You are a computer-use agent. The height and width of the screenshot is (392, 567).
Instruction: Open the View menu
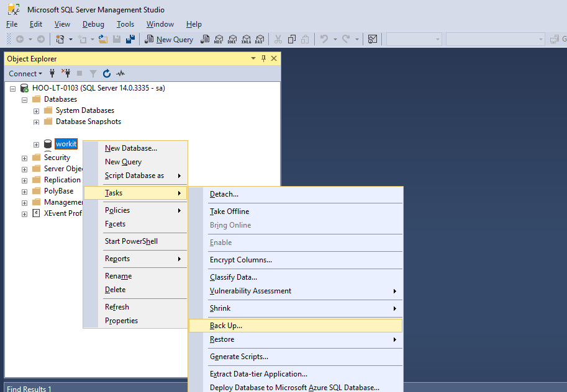click(x=62, y=24)
